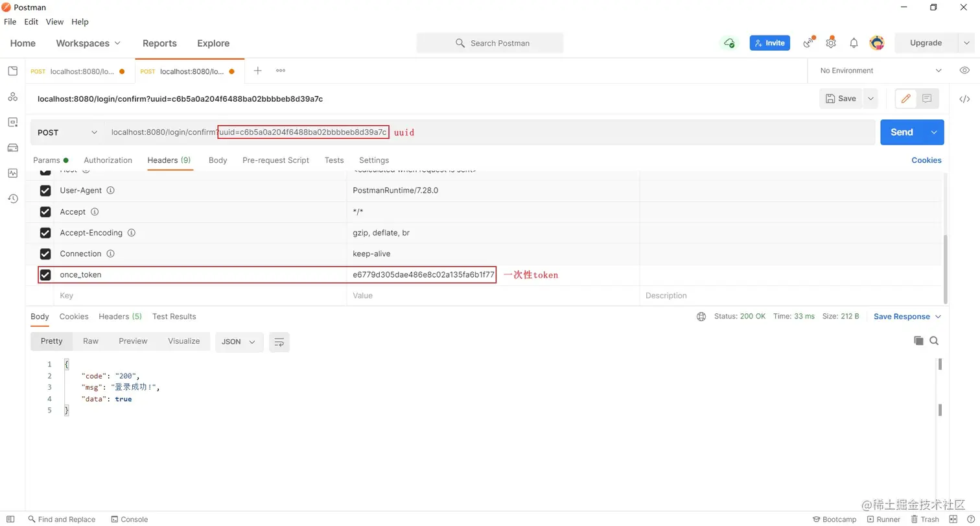980x526 pixels.
Task: Click the environment quick look eye icon
Action: click(964, 70)
